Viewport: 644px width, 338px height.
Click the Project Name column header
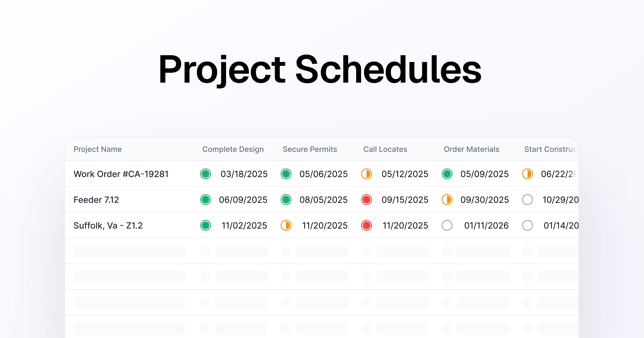click(x=97, y=149)
